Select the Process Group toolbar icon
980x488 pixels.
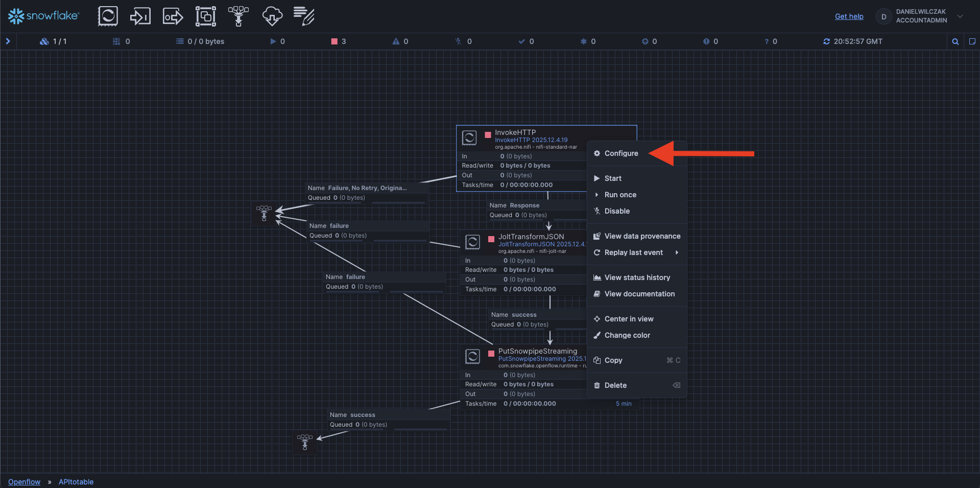(205, 16)
